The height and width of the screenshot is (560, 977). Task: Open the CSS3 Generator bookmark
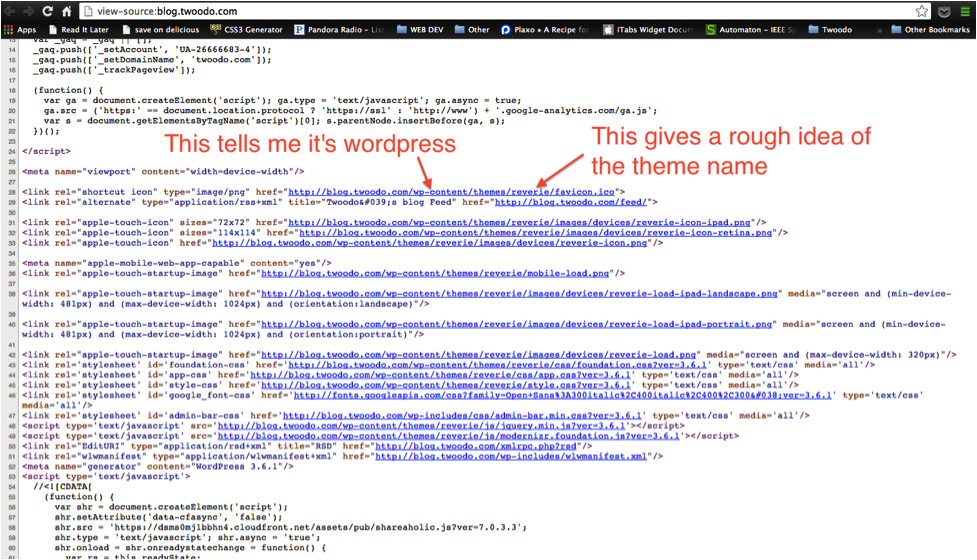click(247, 29)
